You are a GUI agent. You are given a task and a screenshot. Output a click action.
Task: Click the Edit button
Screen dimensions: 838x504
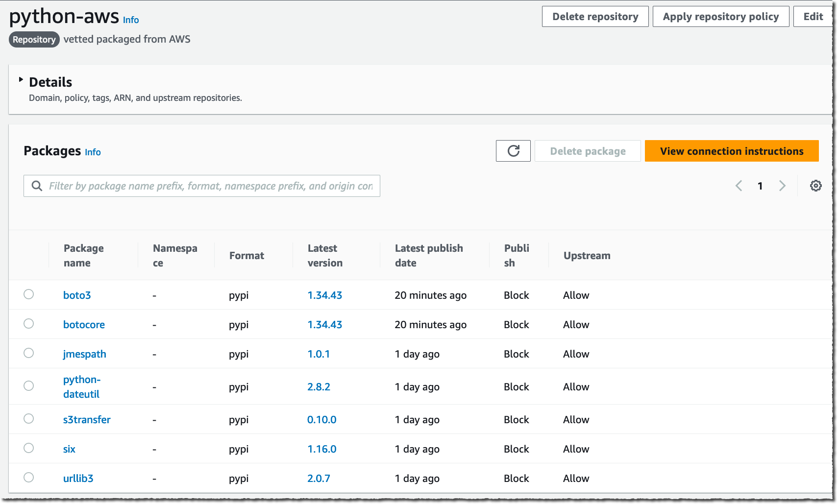(x=812, y=16)
